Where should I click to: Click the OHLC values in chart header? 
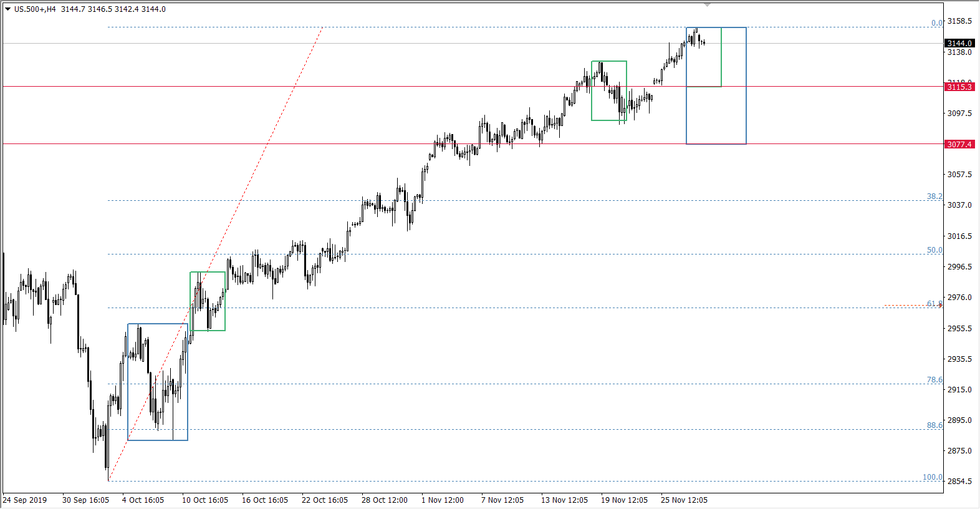click(x=113, y=9)
